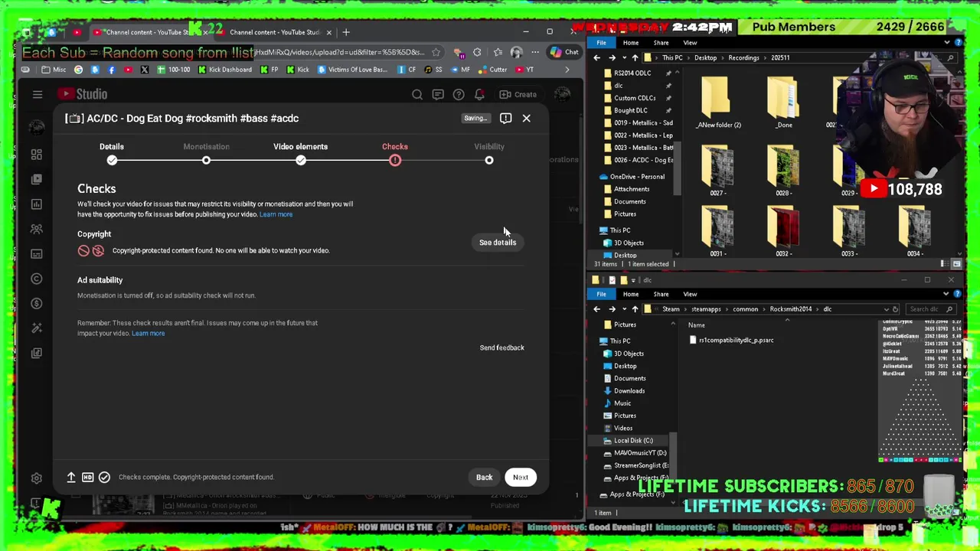The width and height of the screenshot is (980, 551).
Task: Open the Misc bookmarks folder
Action: [54, 70]
